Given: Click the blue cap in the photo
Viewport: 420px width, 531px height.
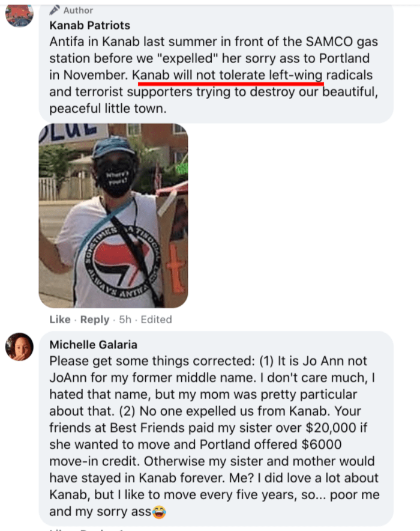Looking at the screenshot, I should (112, 147).
